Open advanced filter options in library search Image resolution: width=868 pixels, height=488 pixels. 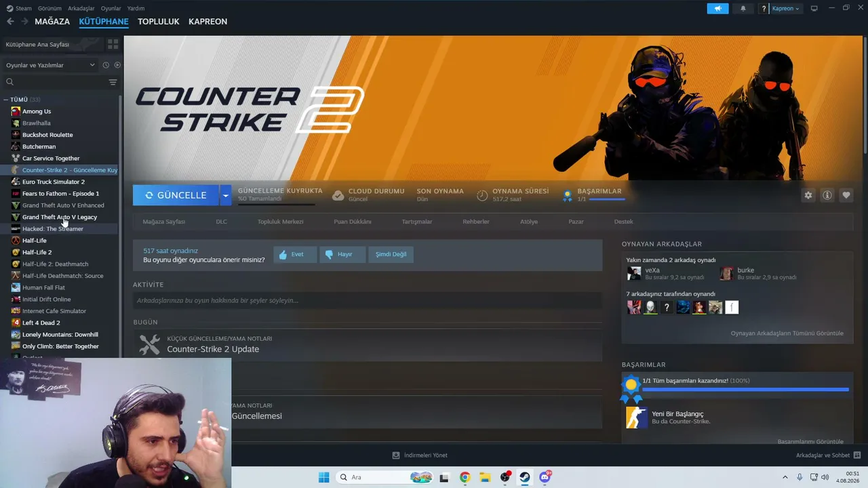(x=113, y=82)
